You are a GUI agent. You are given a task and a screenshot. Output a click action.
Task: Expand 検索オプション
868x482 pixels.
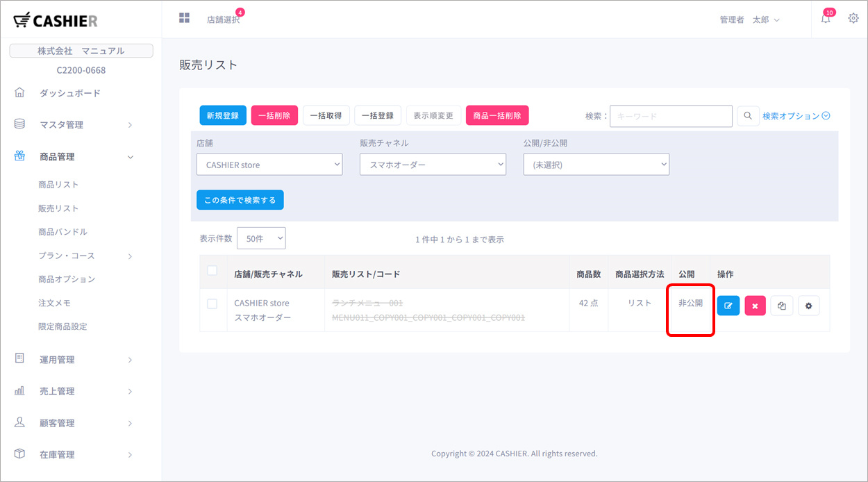(x=796, y=116)
